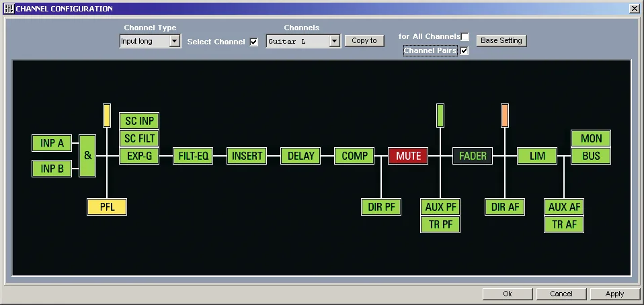
Task: Open the Channel Type dropdown
Action: tap(150, 41)
